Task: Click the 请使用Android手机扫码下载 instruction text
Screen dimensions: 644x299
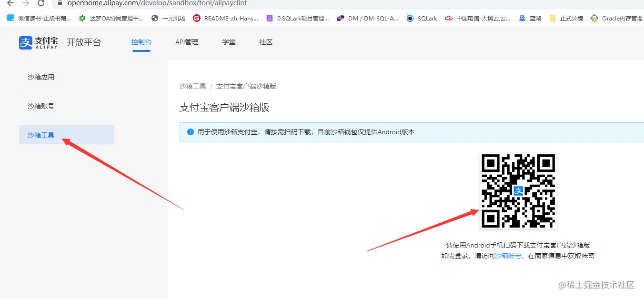Action: point(518,245)
